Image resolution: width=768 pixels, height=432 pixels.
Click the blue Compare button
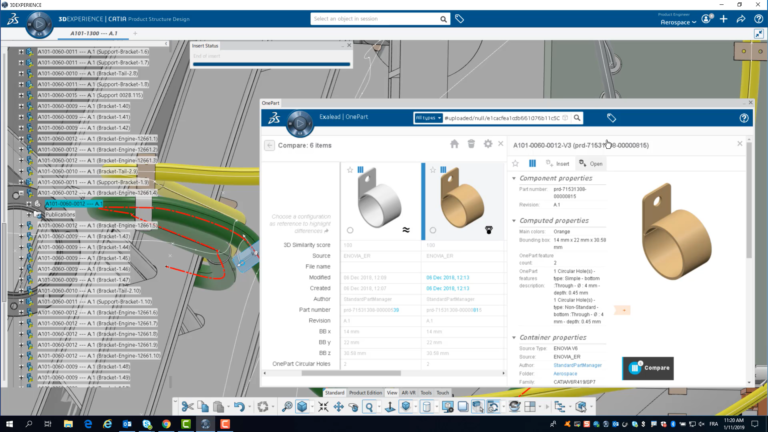tap(648, 368)
